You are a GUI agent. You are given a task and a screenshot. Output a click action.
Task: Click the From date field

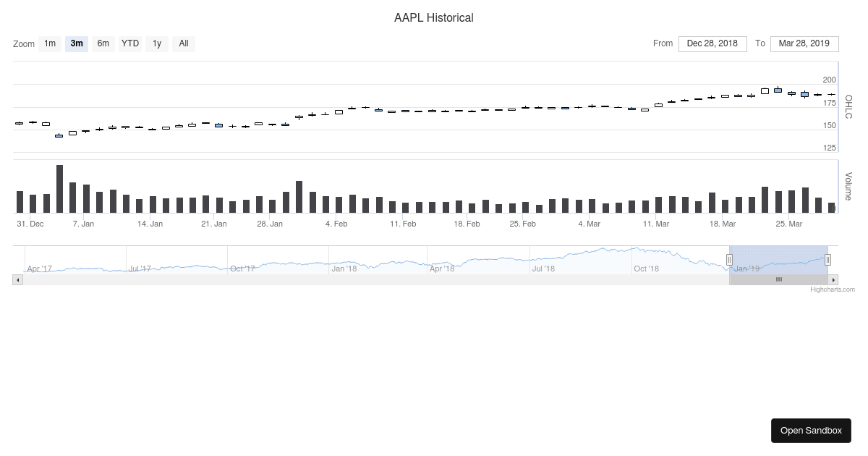coord(712,43)
